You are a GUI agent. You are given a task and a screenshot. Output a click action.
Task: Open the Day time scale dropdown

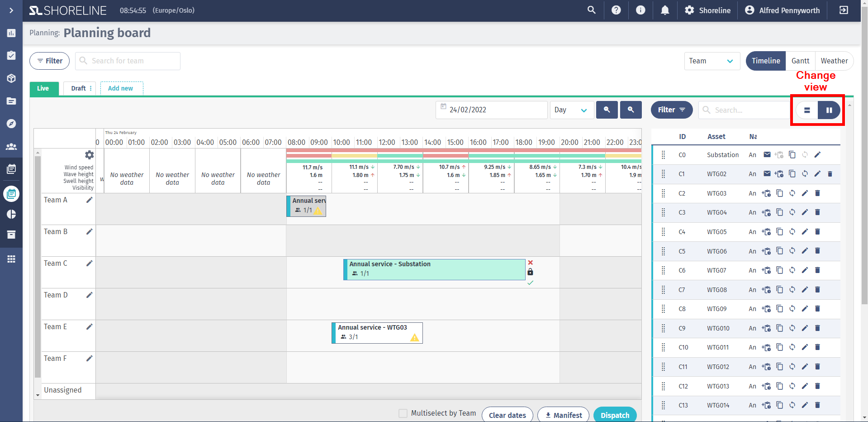[x=572, y=110]
